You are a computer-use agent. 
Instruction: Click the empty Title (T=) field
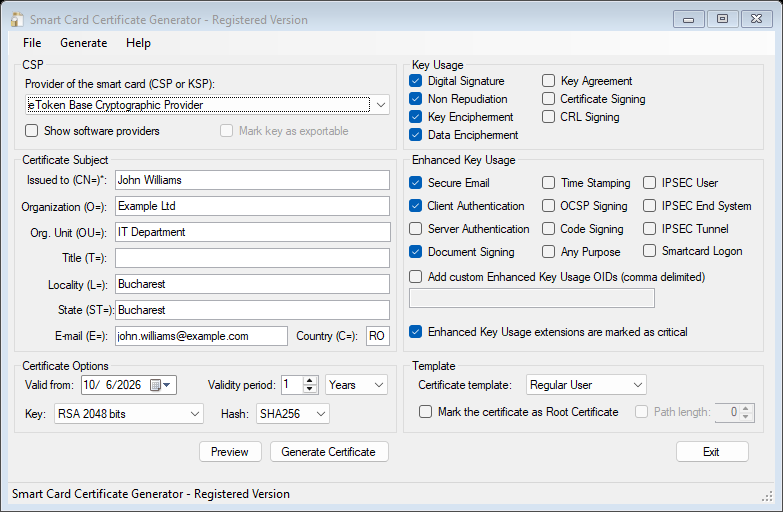[x=252, y=258]
